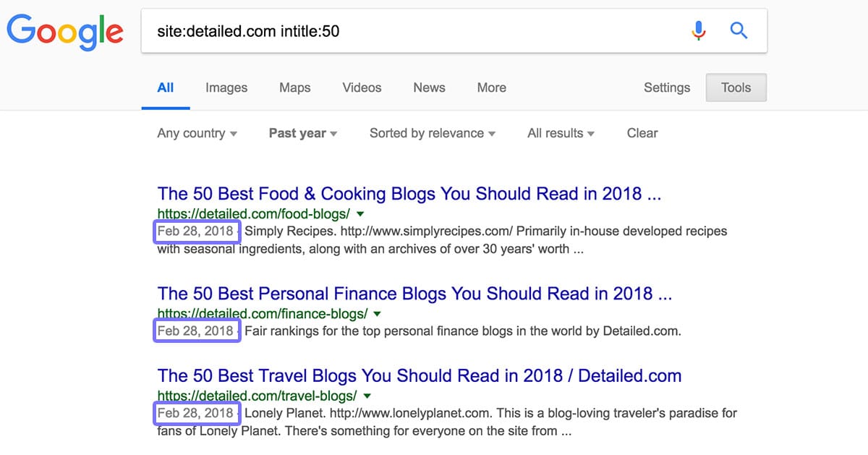The height and width of the screenshot is (455, 868).
Task: Expand the Any country filter
Action: click(197, 133)
